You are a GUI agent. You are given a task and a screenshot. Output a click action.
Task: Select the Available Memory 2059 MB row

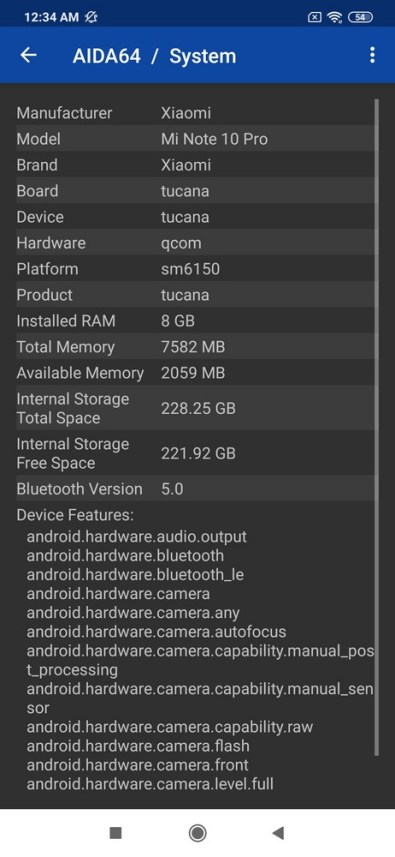pos(195,373)
